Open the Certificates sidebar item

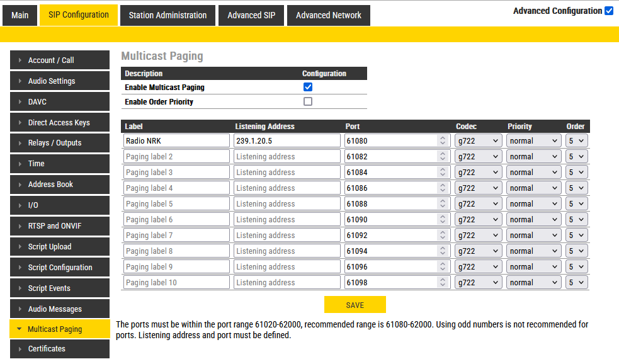tap(59, 349)
